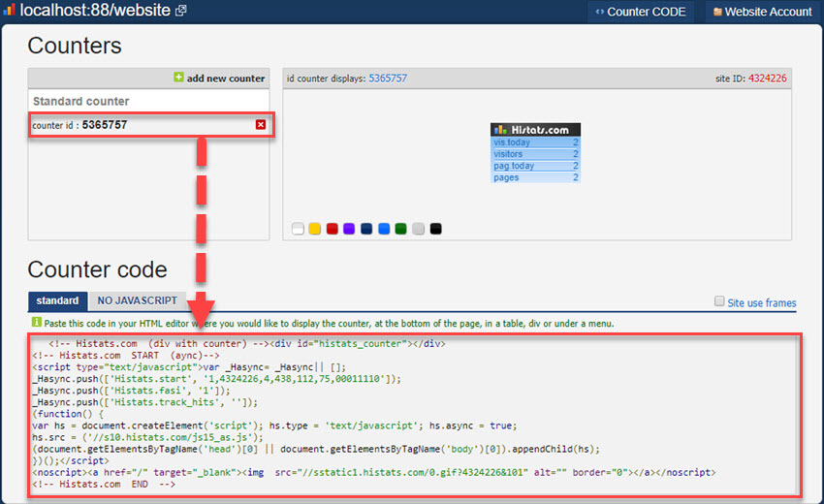This screenshot has width=824, height=504.
Task: Click the Histats.com END comment line
Action: (x=104, y=484)
